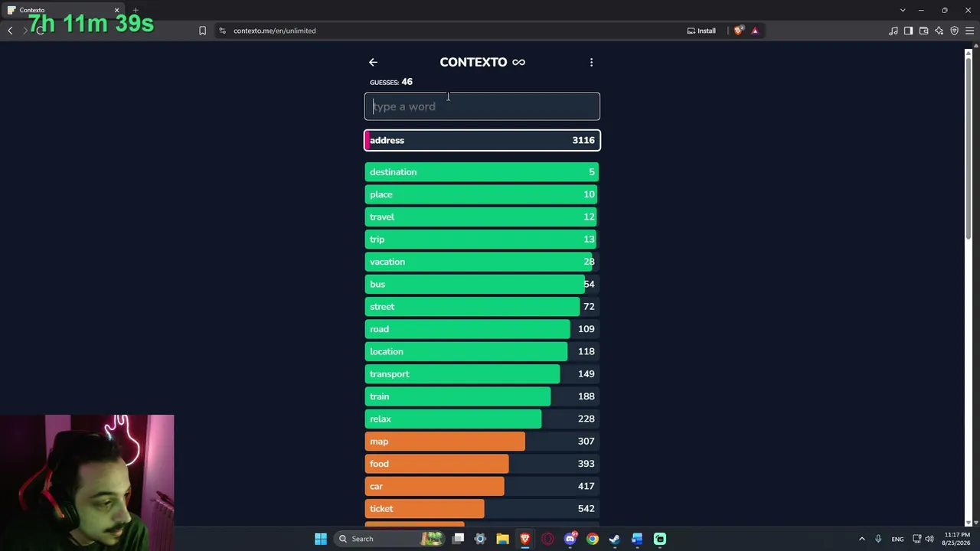Image resolution: width=980 pixels, height=551 pixels.
Task: Select the 'street' guess row
Action: pos(482,307)
